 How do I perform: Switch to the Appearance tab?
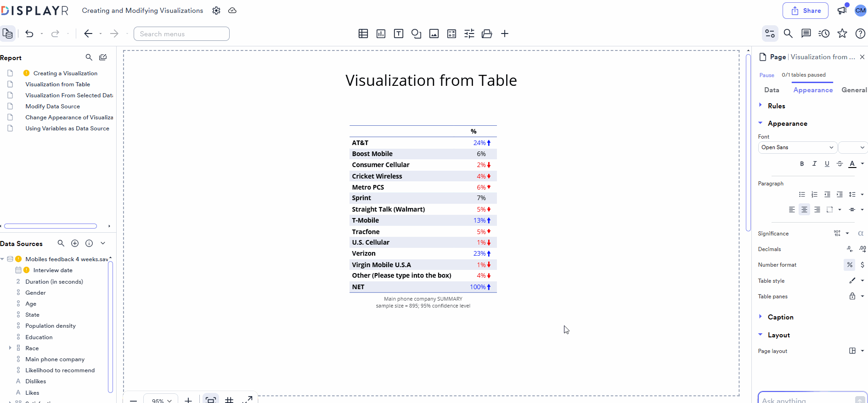click(813, 90)
